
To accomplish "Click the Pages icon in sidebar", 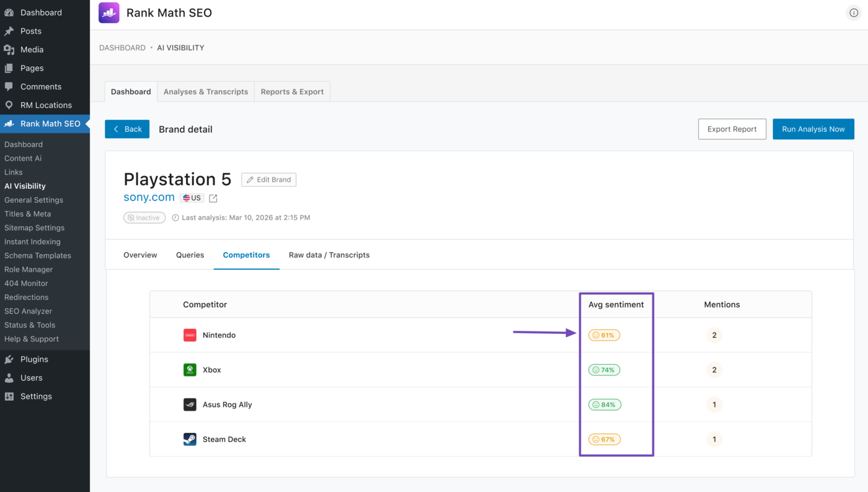I will point(9,68).
